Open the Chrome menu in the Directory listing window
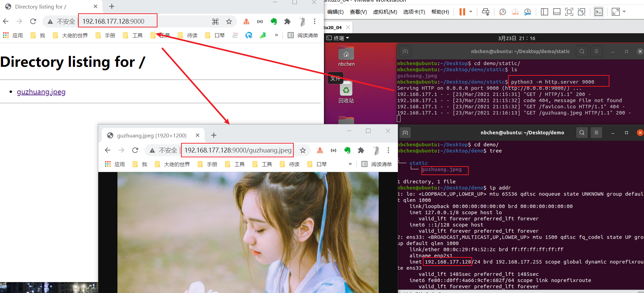 315,21
